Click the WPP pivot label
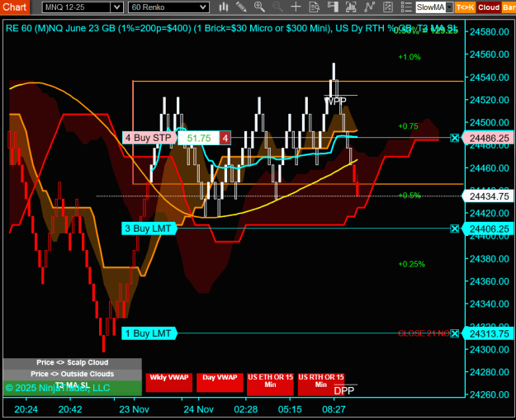This screenshot has width=516, height=420. tap(336, 101)
